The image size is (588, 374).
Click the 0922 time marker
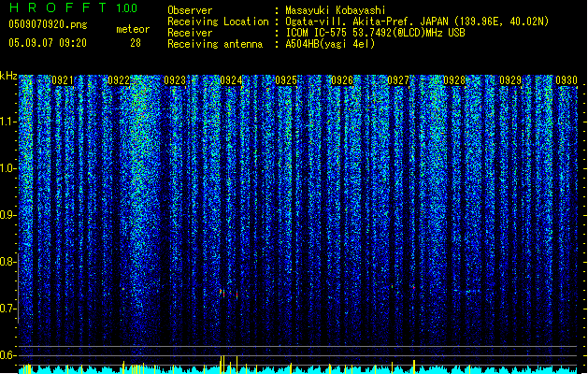point(119,80)
